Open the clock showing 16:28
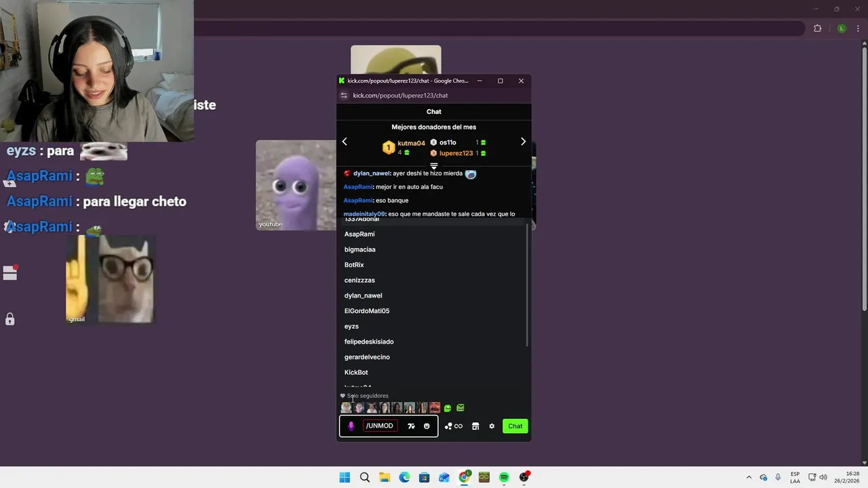This screenshot has height=488, width=868. point(847,478)
